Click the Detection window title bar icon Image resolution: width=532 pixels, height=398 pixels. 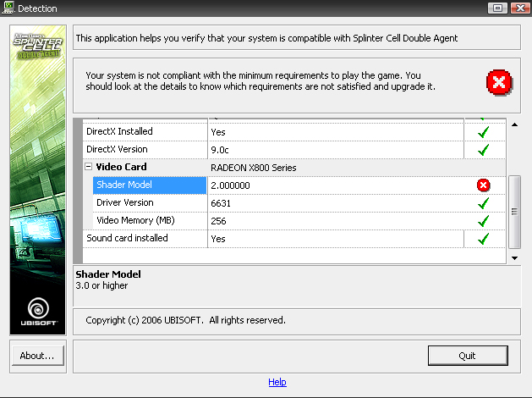8,7
